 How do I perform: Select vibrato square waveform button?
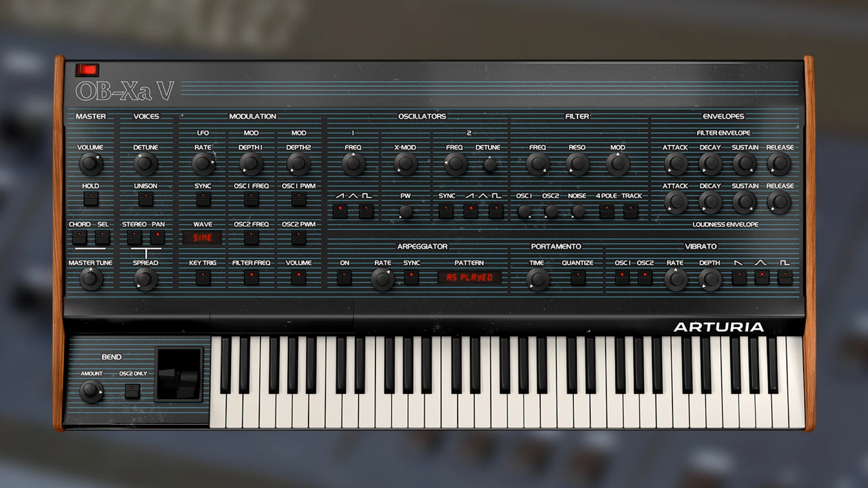(785, 277)
